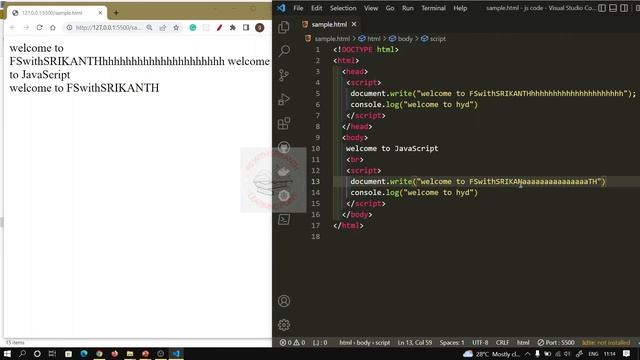Click line number 18 in gutter
Viewport: 640px width, 360px height.
(x=316, y=237)
